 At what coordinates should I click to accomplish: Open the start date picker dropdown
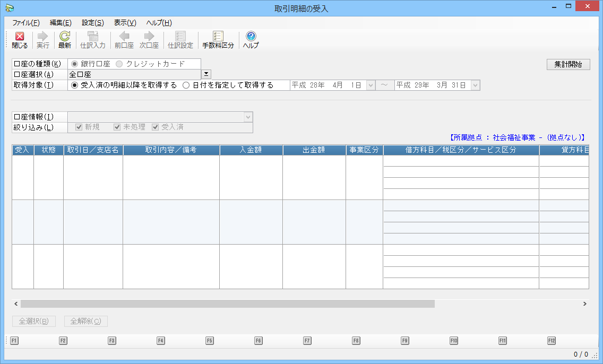371,85
